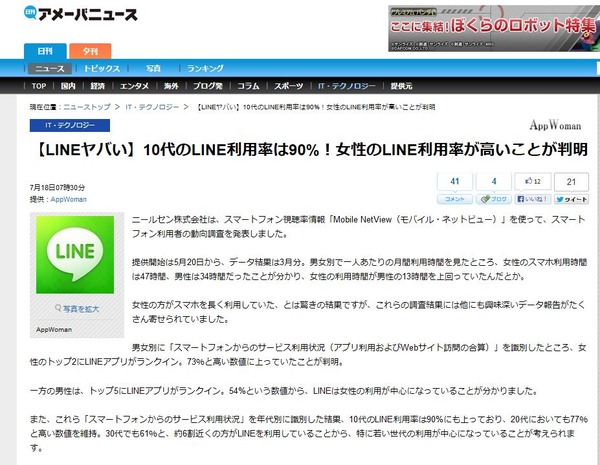Open the 経済 news category

[x=98, y=86]
